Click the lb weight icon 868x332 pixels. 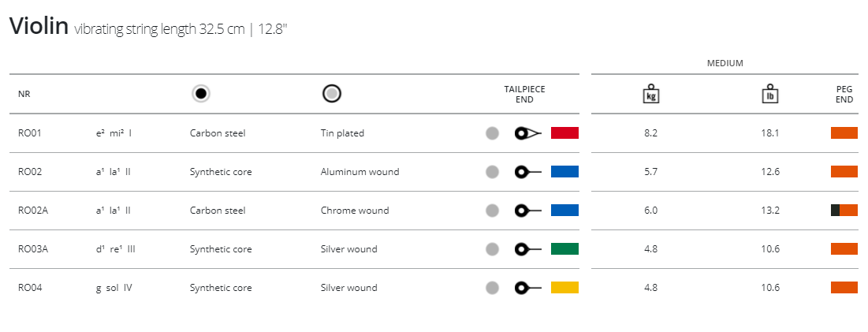[x=770, y=94]
